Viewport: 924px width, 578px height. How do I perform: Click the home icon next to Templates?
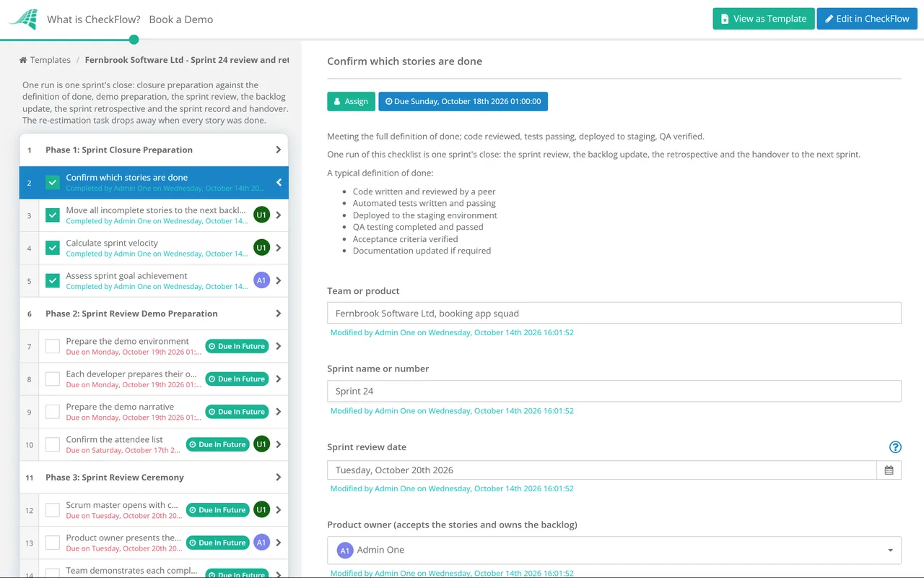tap(23, 60)
